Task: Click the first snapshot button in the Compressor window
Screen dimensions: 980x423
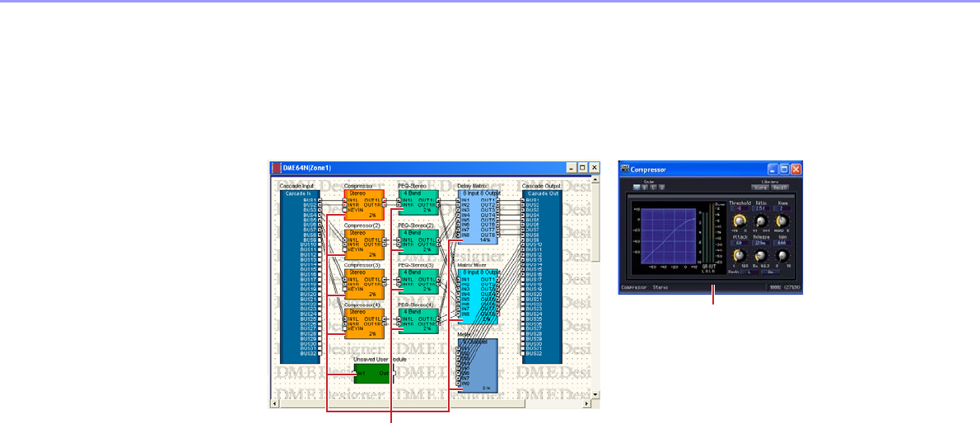Action: [637, 188]
